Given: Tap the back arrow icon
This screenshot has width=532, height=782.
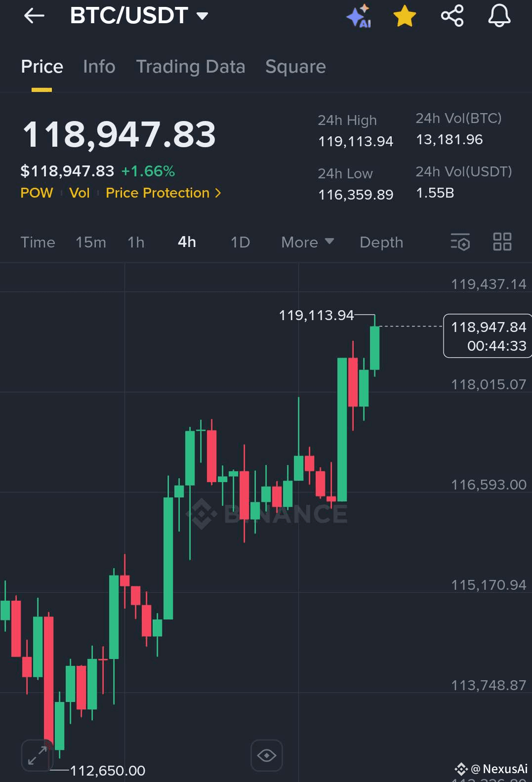Looking at the screenshot, I should tap(34, 16).
